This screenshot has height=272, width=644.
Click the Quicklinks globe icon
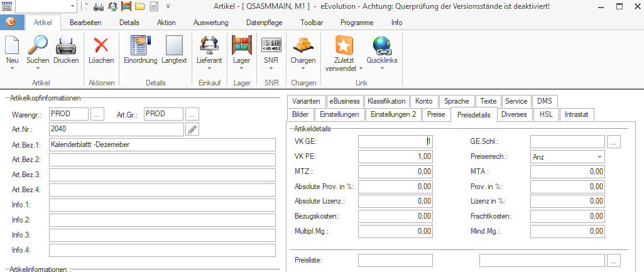381,46
